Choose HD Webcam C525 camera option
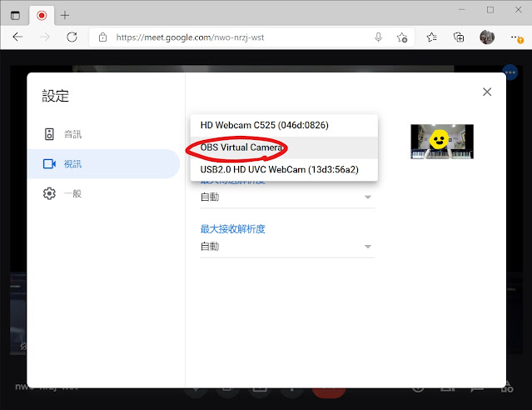The height and width of the screenshot is (410, 532). click(x=284, y=125)
